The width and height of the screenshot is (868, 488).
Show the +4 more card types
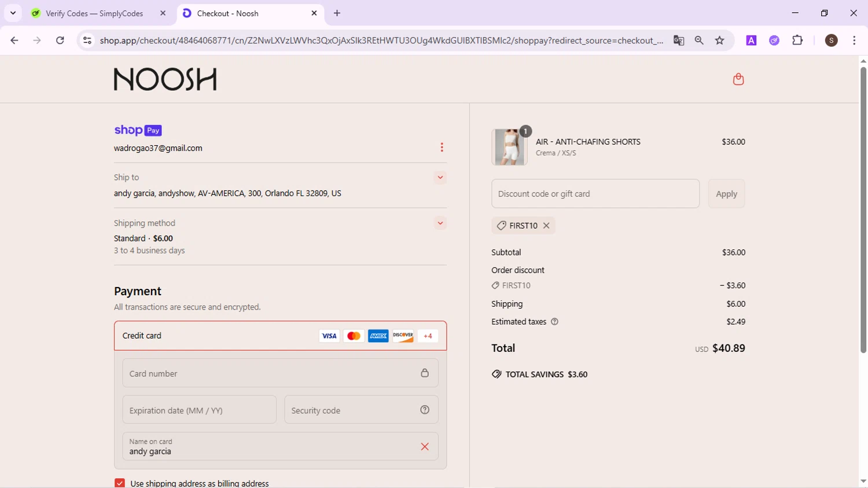click(x=428, y=336)
